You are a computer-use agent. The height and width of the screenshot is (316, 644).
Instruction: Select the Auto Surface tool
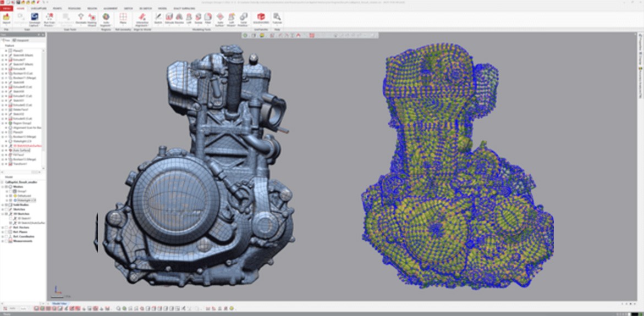(x=220, y=18)
